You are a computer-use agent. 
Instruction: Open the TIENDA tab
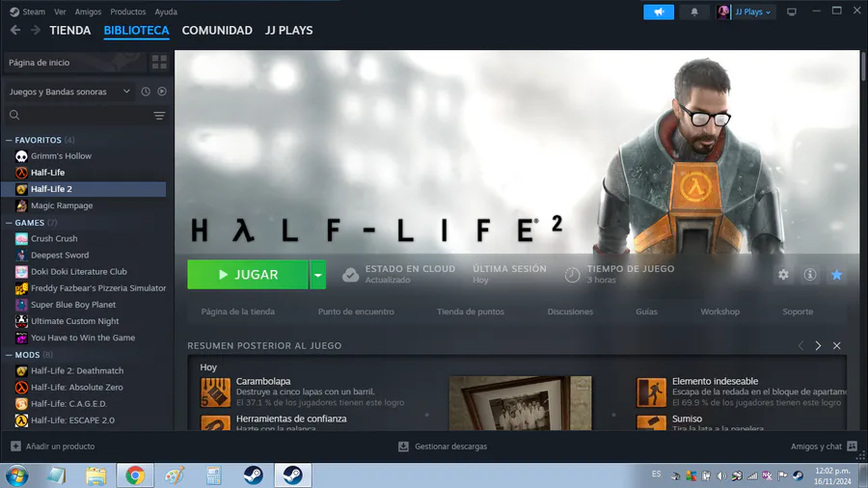point(70,31)
